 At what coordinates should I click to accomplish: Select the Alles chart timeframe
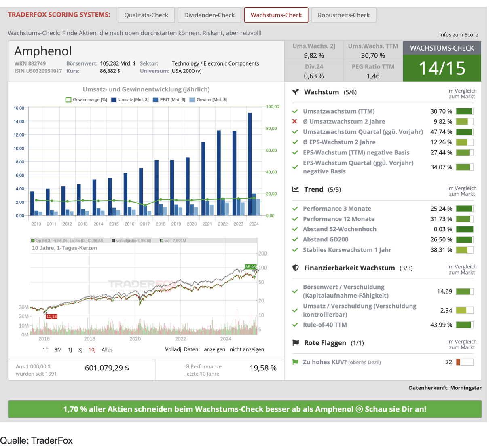107,349
